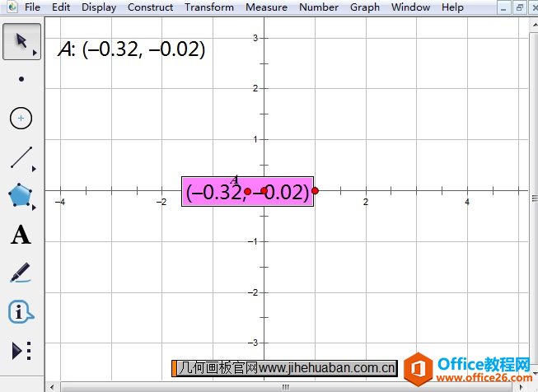Open the Custom Tools menu icon
This screenshot has width=538, height=392.
coord(21,351)
